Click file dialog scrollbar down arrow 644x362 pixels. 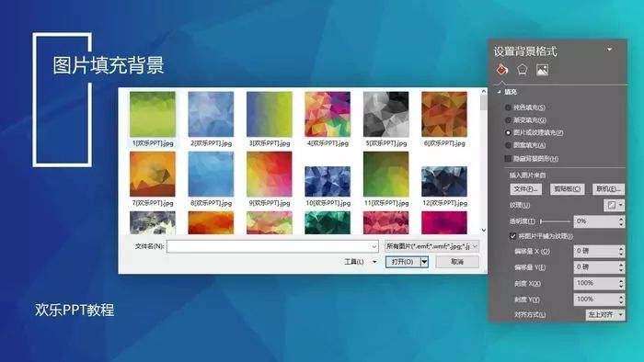click(483, 230)
